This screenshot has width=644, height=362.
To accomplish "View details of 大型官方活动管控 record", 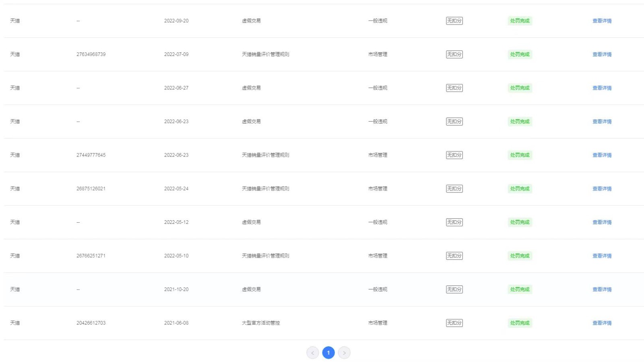I will [602, 323].
